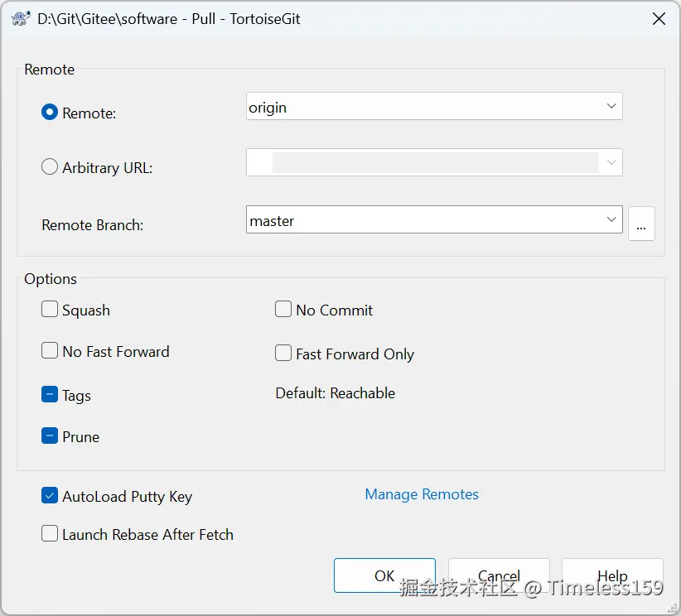
Task: Click the master branch input field
Action: (x=434, y=219)
